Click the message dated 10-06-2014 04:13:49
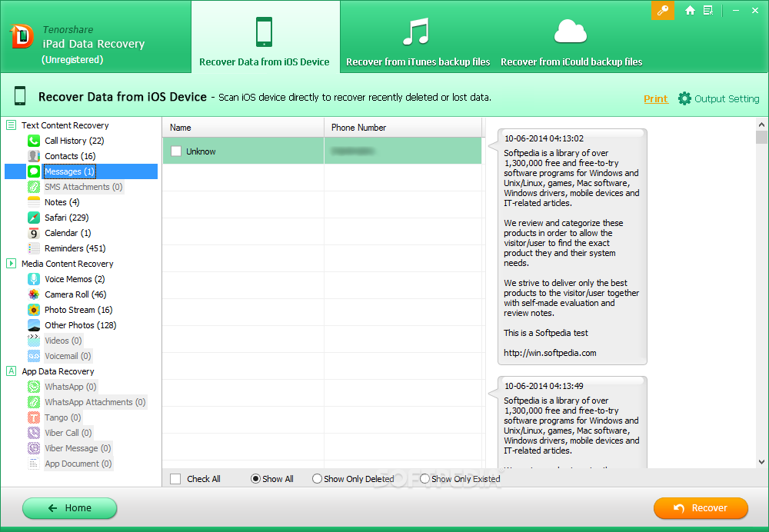This screenshot has height=532, width=769. 572,422
